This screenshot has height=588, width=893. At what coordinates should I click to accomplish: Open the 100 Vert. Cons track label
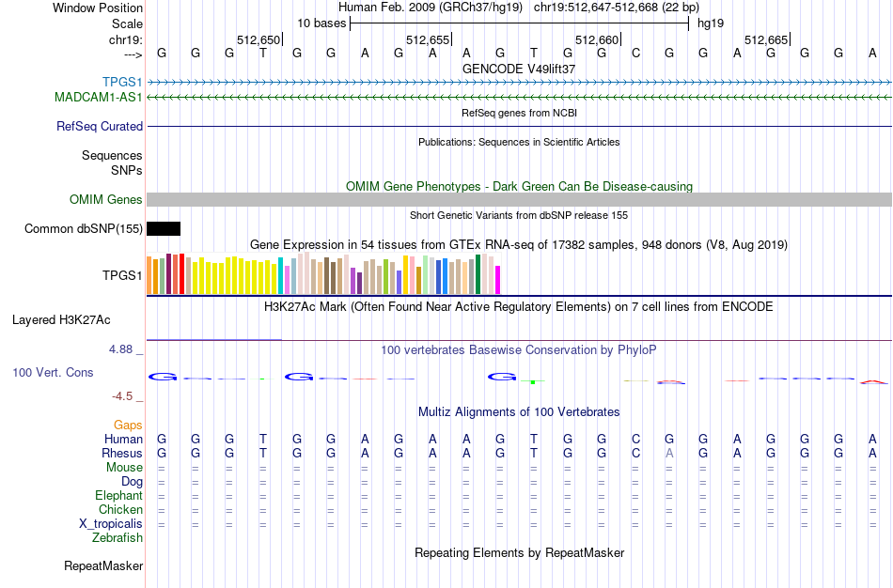(53, 372)
